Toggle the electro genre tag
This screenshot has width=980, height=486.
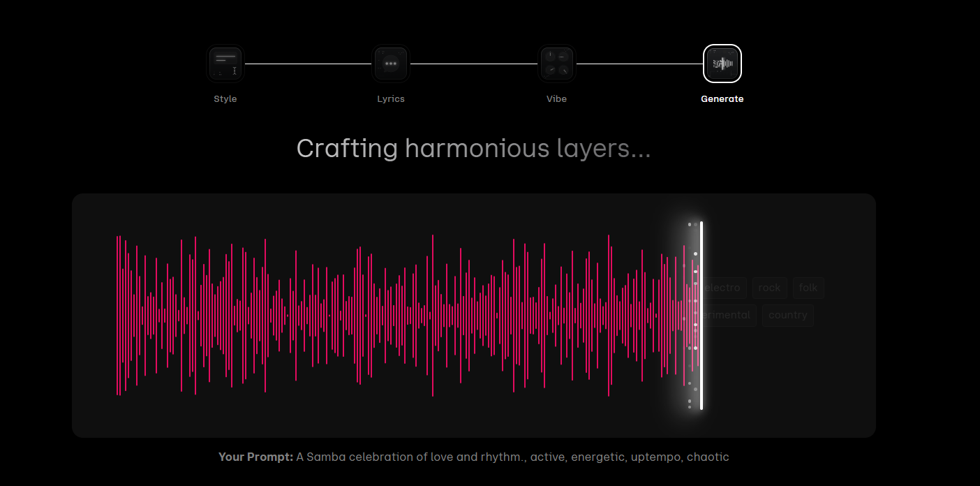pos(724,288)
